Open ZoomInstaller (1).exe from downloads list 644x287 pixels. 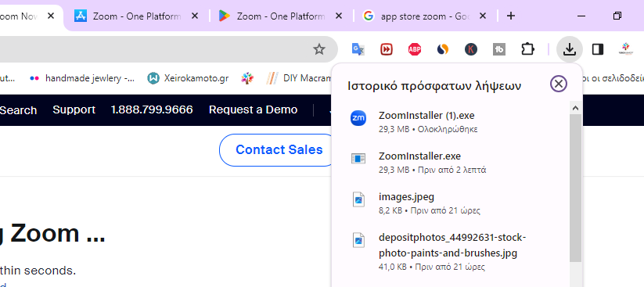451,122
